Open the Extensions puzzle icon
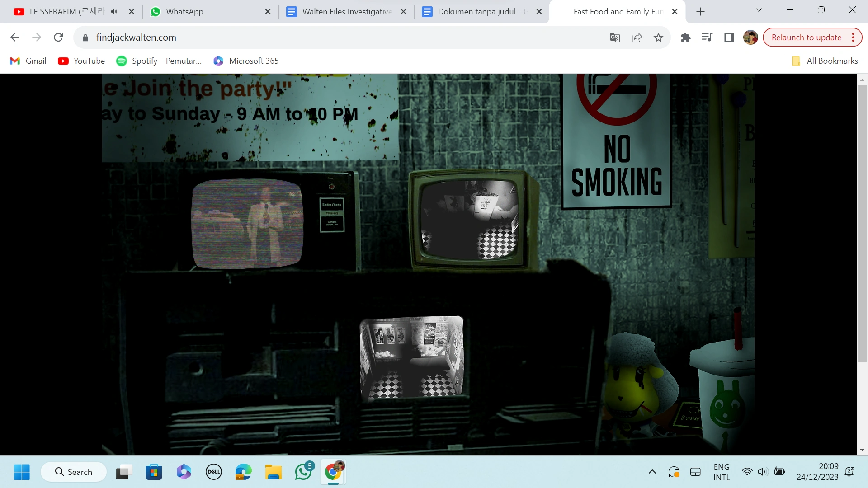 coord(685,38)
